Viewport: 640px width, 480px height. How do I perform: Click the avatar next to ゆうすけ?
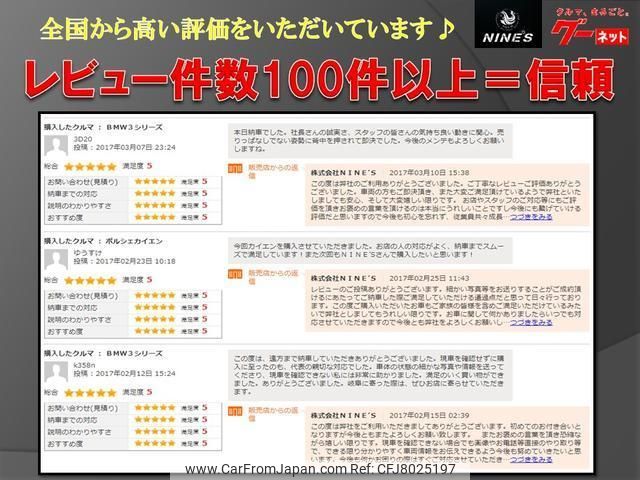58,258
